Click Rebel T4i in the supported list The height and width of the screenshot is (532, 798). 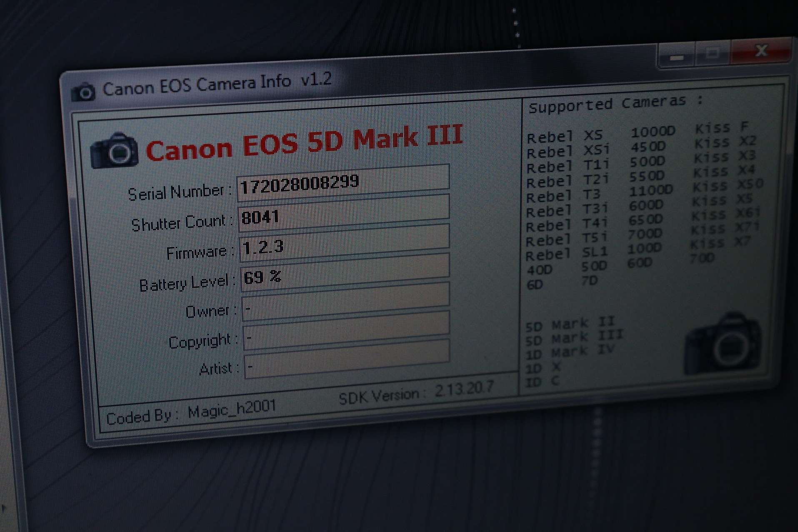[566, 225]
